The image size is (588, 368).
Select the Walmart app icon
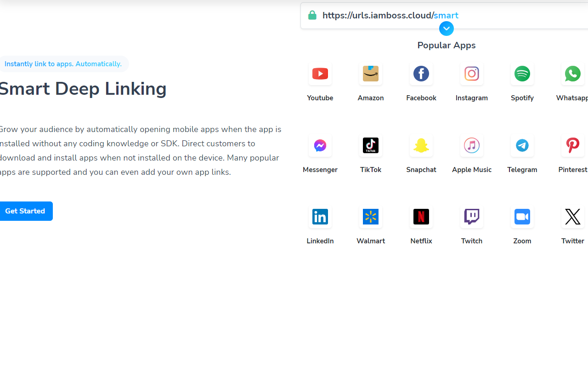pyautogui.click(x=371, y=217)
